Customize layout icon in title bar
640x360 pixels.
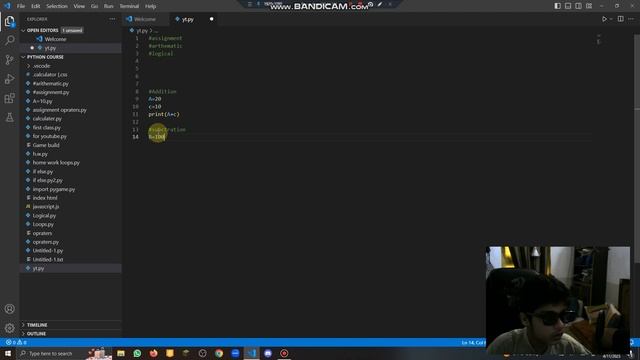point(589,6)
